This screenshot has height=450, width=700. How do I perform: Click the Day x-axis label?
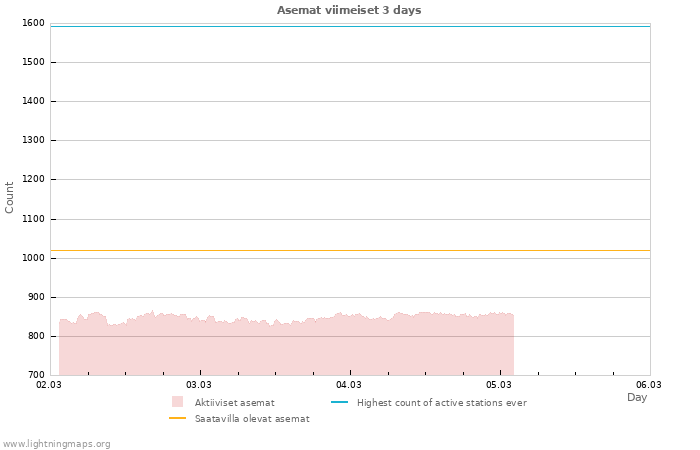pyautogui.click(x=637, y=398)
